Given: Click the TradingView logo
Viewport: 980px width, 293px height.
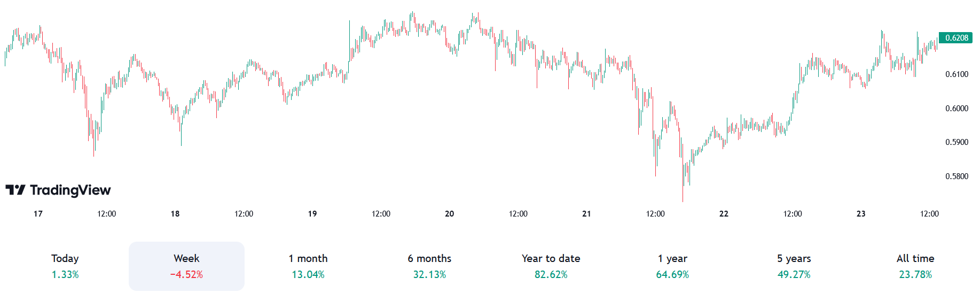Looking at the screenshot, I should coord(58,190).
